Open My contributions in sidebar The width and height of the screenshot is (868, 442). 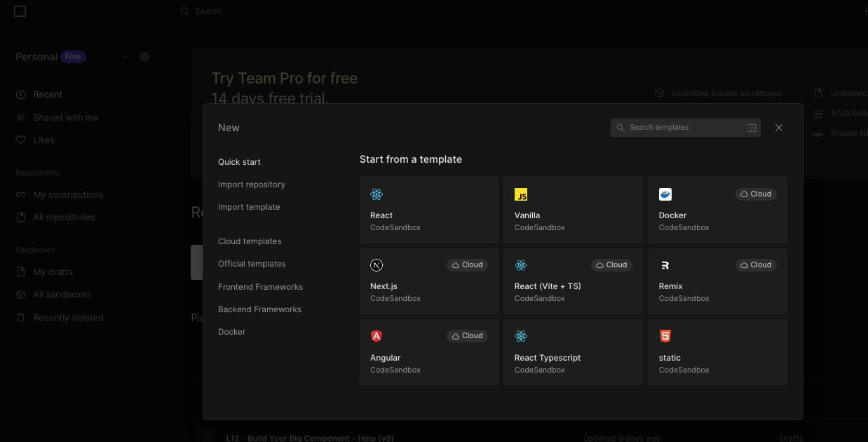68,195
